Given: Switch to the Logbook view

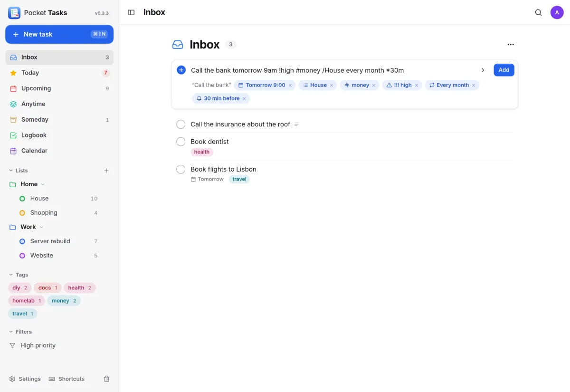Looking at the screenshot, I should [59, 135].
